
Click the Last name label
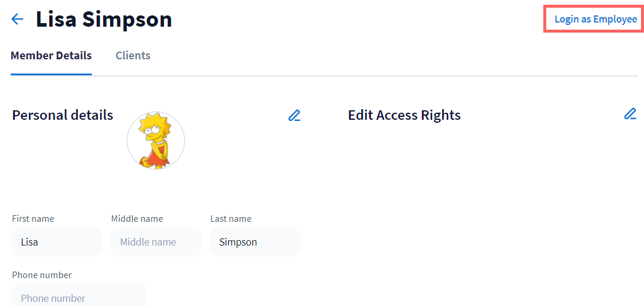click(230, 219)
